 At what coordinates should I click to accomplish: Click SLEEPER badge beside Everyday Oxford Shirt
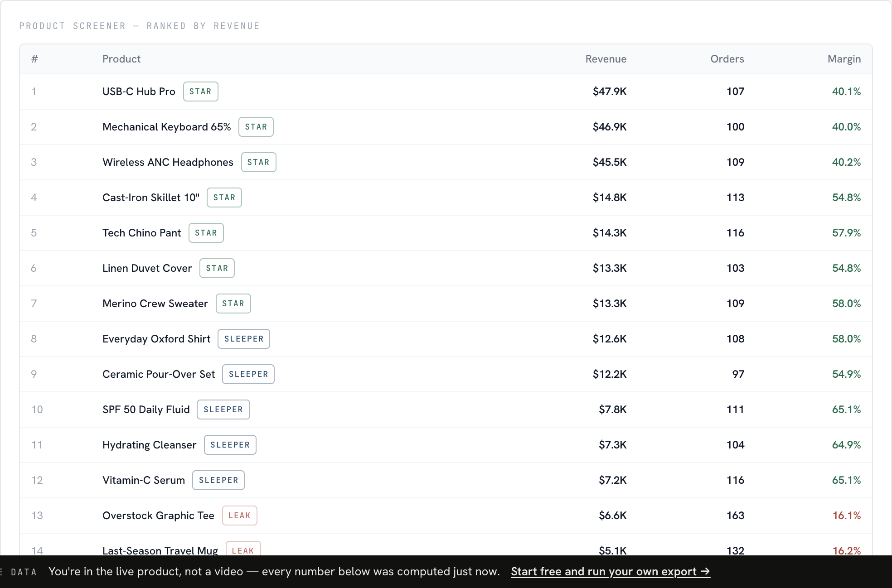[244, 339]
